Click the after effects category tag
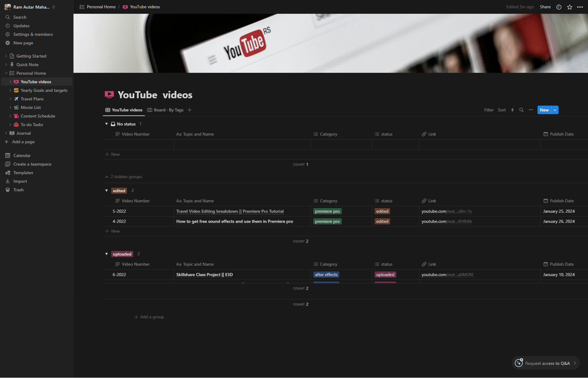This screenshot has width=588, height=378. coord(326,275)
